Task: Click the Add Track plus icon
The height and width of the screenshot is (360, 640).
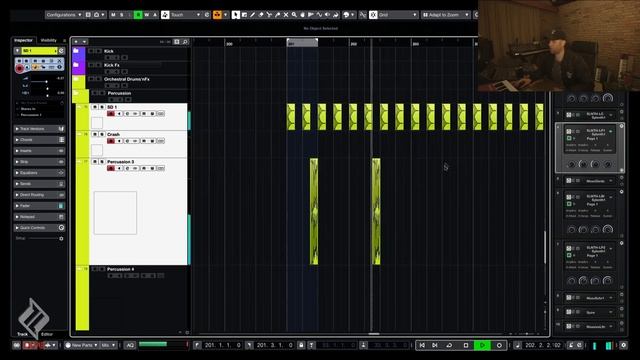Action: [x=76, y=42]
